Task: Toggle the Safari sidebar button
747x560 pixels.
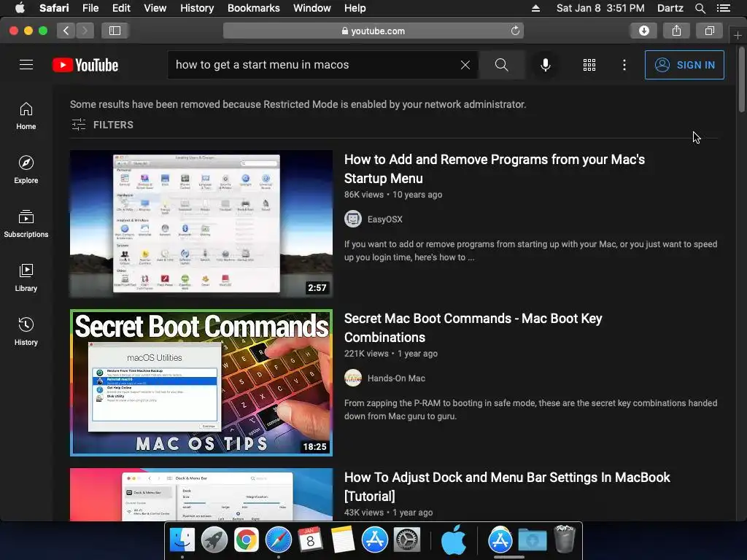Action: (x=115, y=31)
